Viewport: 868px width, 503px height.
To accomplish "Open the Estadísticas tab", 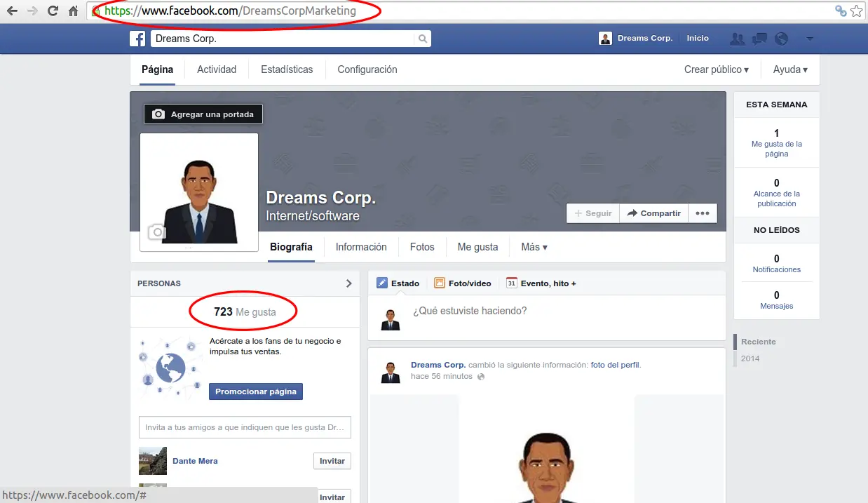I will (287, 69).
